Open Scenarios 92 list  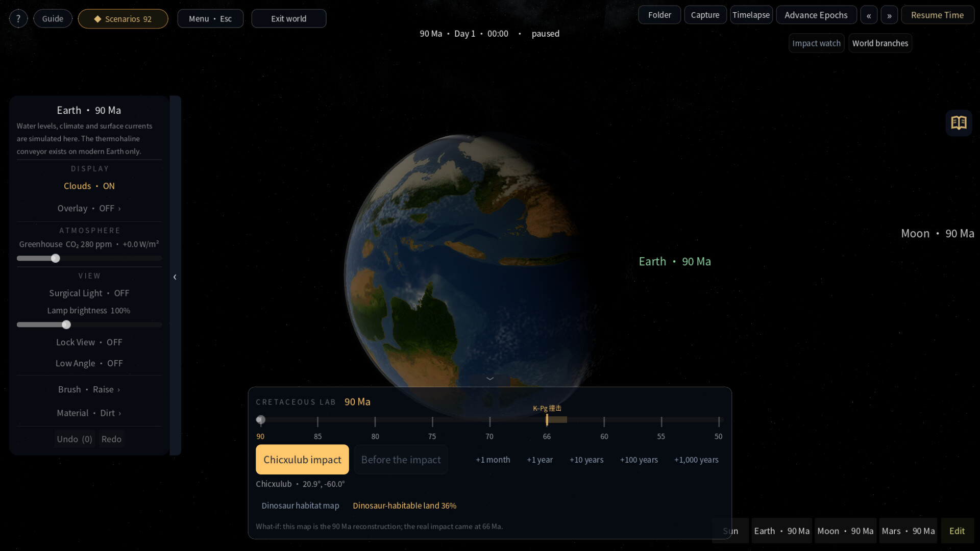click(x=123, y=19)
